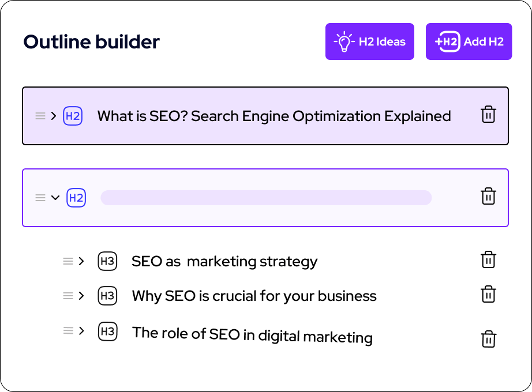The width and height of the screenshot is (532, 392).
Task: Click drag handle for 'SEO as marketing strategy'
Action: pyautogui.click(x=68, y=261)
